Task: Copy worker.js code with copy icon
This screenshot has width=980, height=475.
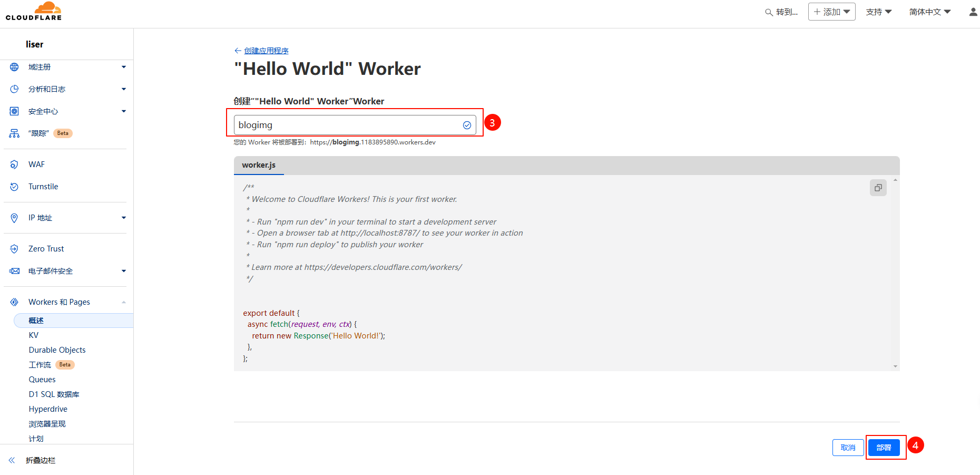Action: 878,188
